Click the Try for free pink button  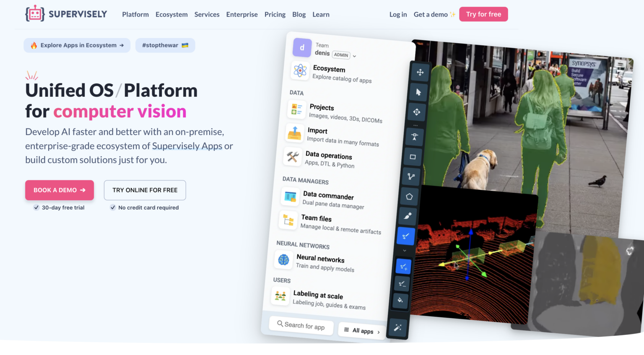click(483, 14)
